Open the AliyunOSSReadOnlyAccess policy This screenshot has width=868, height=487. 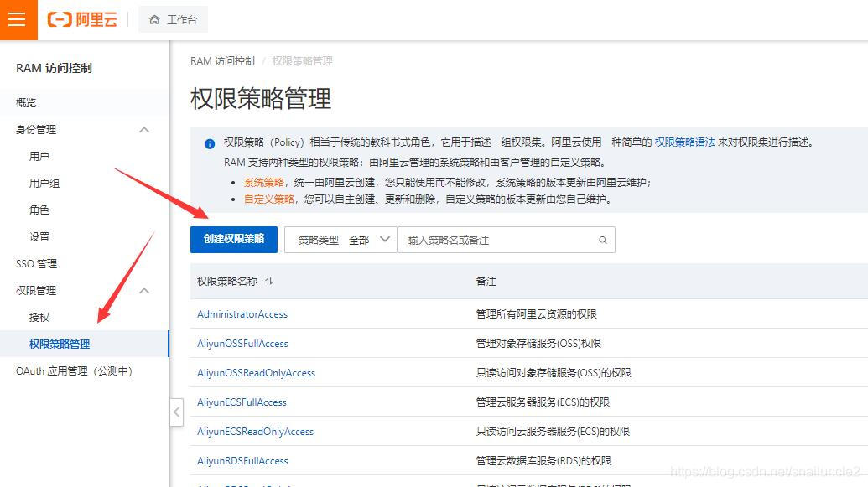click(x=257, y=373)
